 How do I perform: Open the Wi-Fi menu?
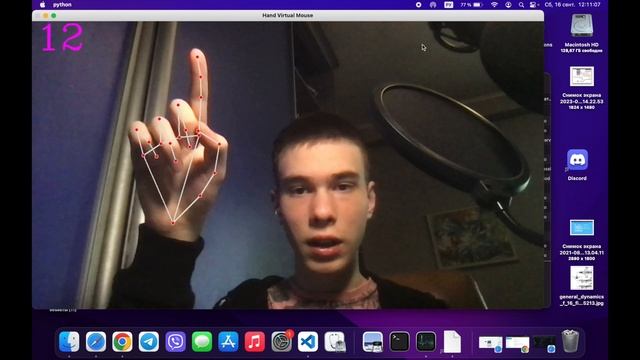[x=494, y=4]
